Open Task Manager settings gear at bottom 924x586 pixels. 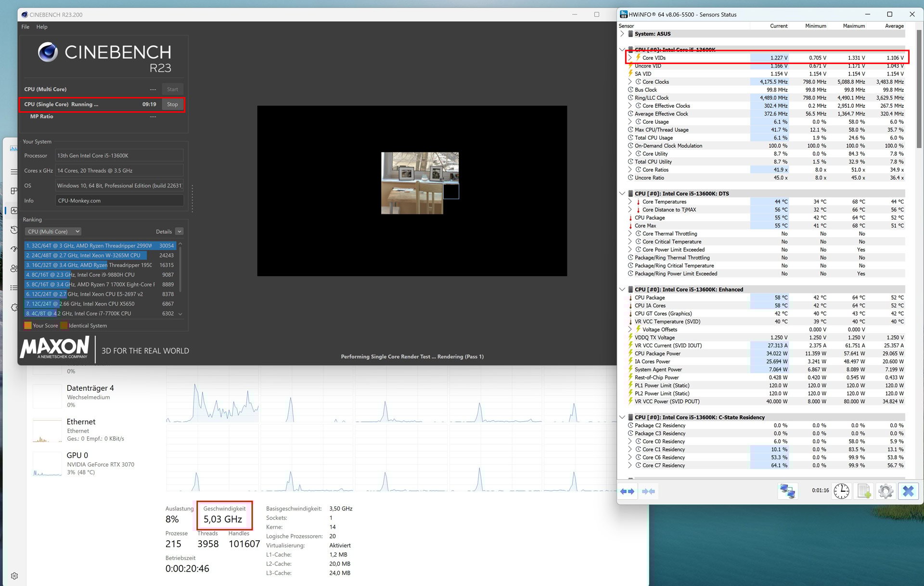point(14,576)
